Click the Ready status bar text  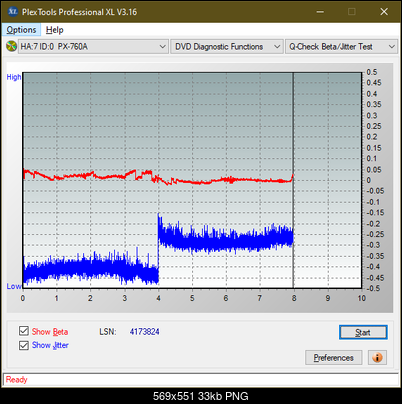17,379
